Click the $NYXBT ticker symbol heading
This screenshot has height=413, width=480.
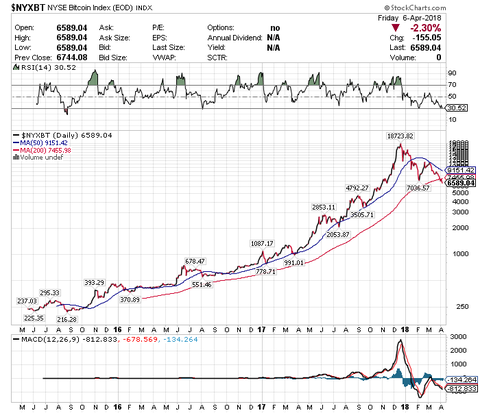click(28, 7)
